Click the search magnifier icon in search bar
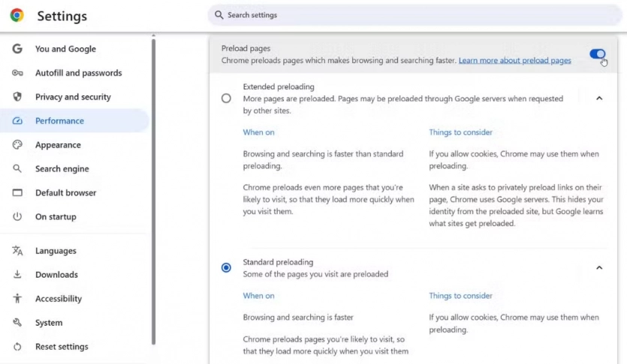627x364 pixels. 219,15
